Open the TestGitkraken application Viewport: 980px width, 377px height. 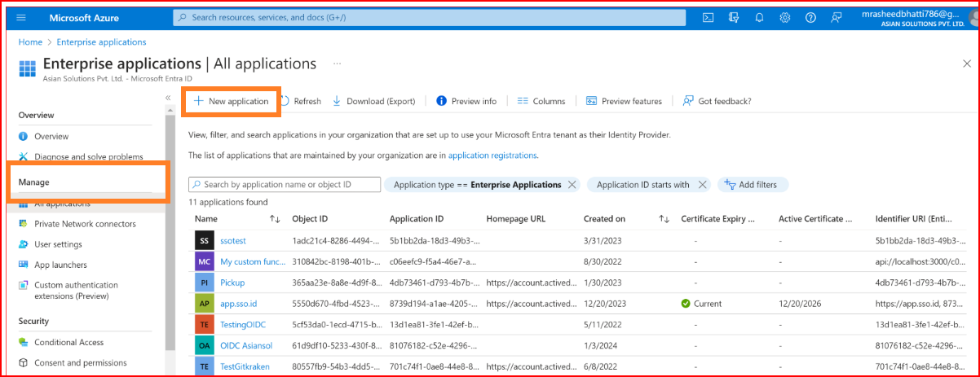click(245, 366)
